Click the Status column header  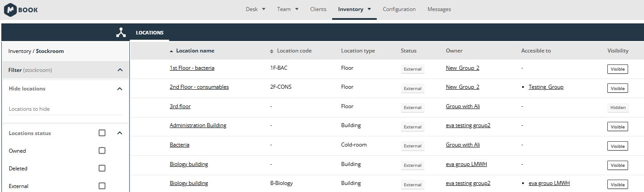(409, 51)
